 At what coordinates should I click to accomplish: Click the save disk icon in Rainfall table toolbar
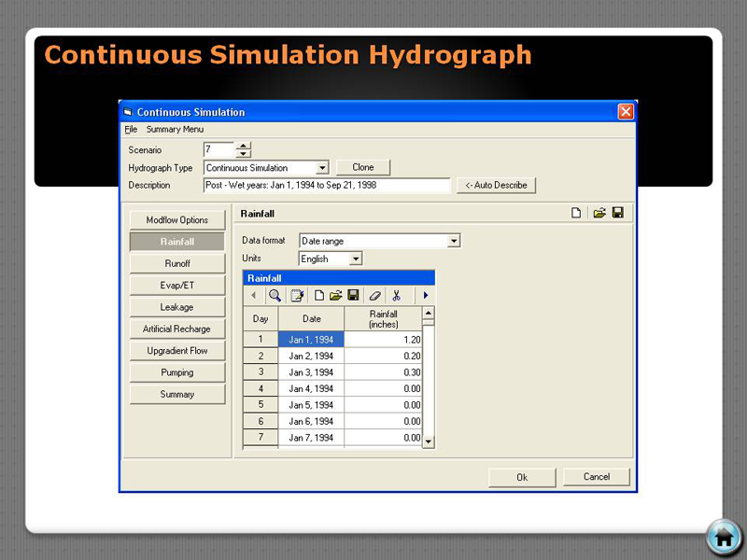pos(353,295)
